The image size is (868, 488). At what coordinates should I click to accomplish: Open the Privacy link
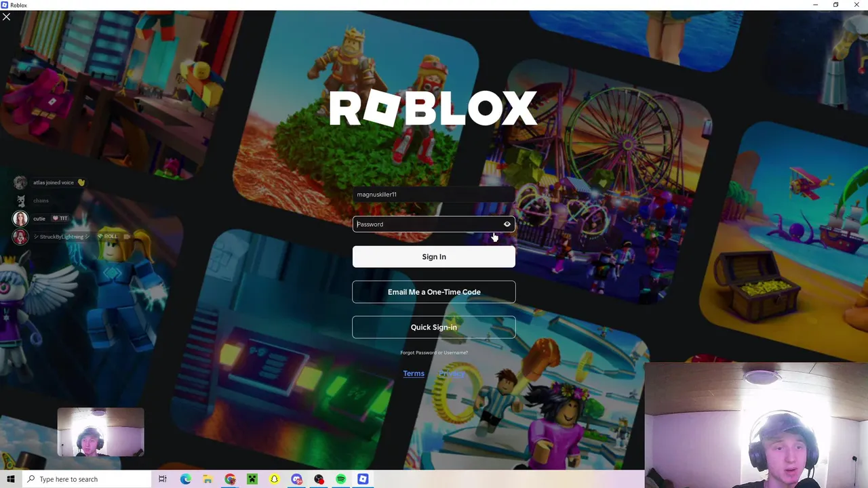coord(452,373)
